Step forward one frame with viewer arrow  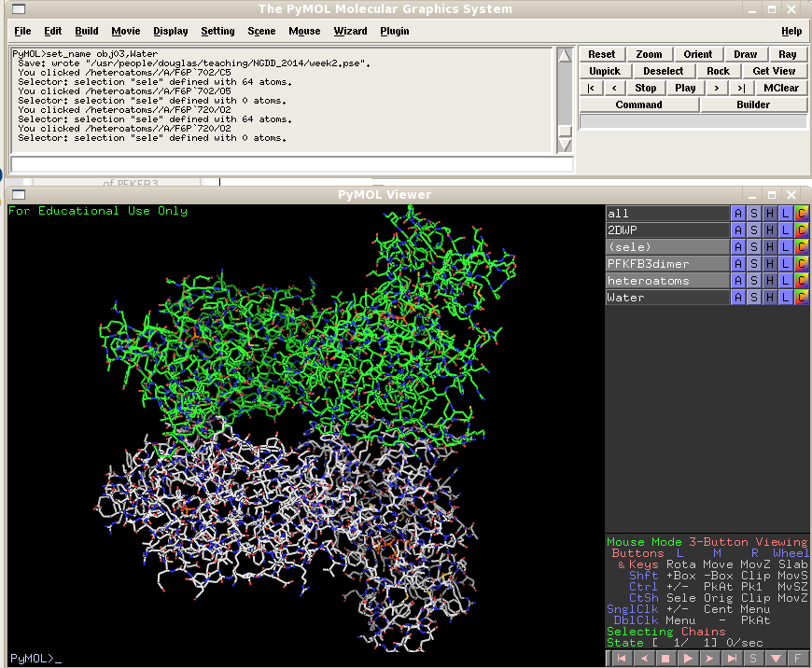710,659
